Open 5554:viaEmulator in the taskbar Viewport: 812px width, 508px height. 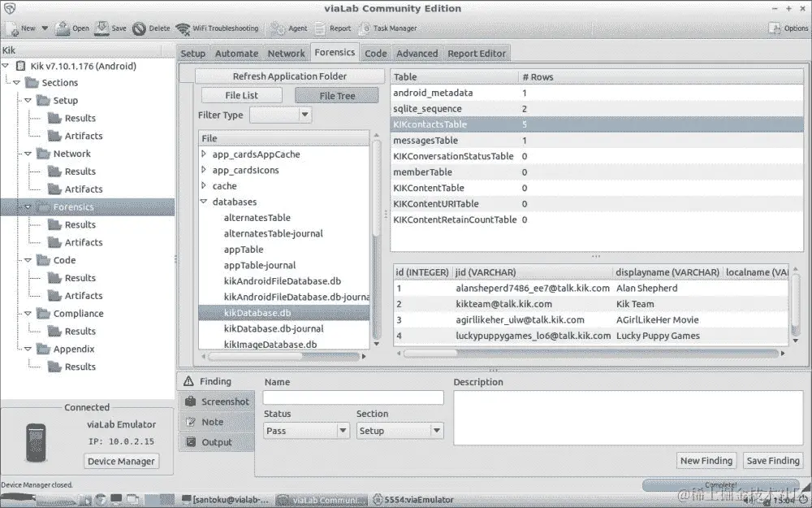coord(414,500)
